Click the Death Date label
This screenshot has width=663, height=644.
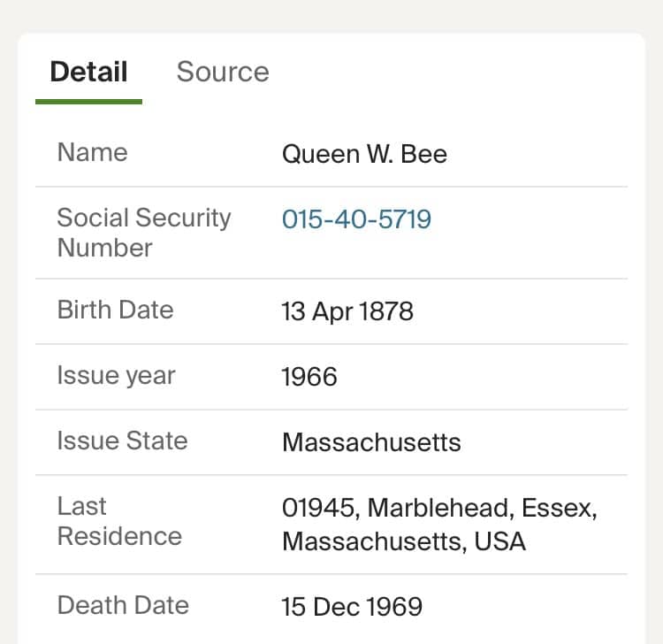tap(123, 605)
